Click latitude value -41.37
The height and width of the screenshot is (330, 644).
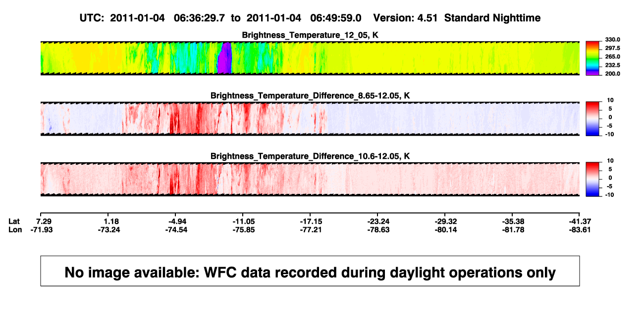click(x=580, y=221)
